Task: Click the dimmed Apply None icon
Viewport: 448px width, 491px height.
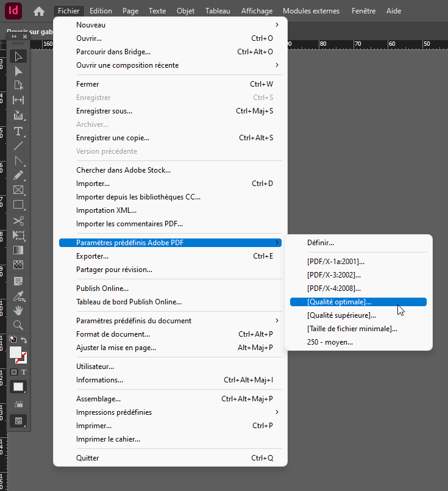Action: (x=18, y=404)
